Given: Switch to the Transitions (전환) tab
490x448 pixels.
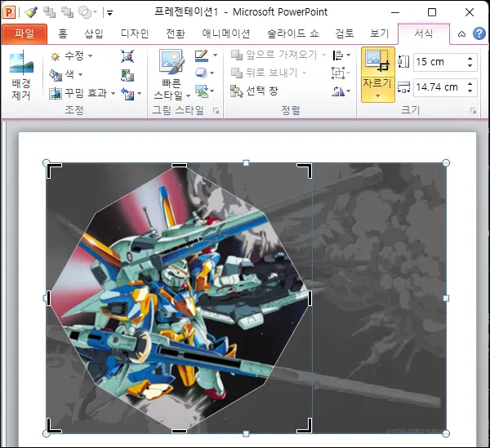Looking at the screenshot, I should click(x=176, y=33).
